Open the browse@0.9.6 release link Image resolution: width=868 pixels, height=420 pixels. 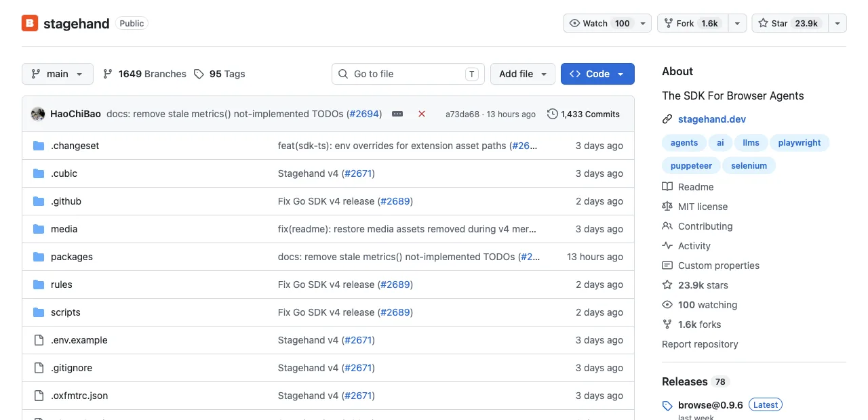711,405
